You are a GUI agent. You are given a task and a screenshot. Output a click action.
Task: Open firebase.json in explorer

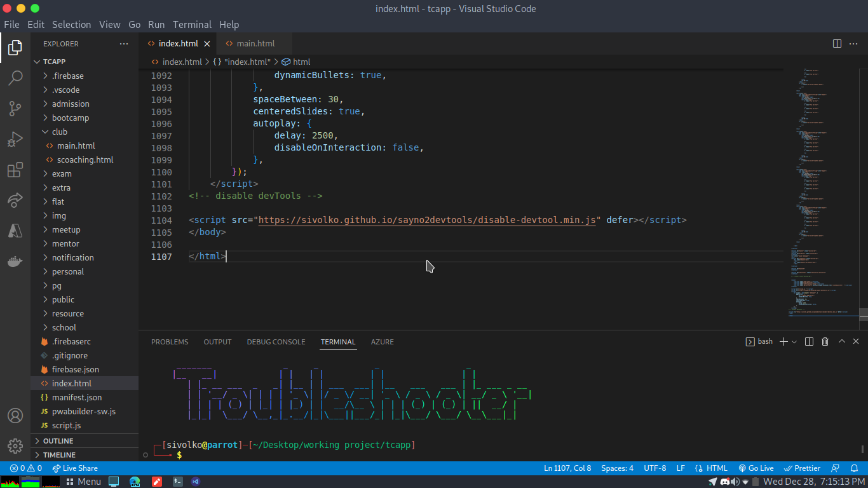(x=85, y=369)
